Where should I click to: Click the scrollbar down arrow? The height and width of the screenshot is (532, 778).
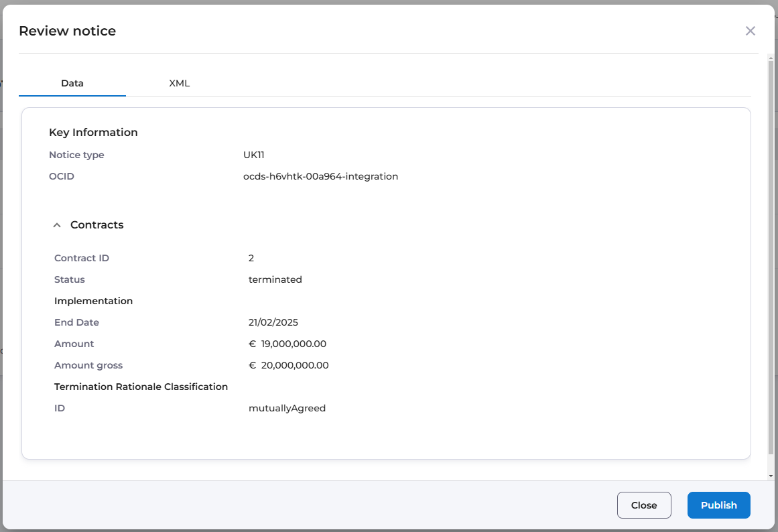click(771, 476)
